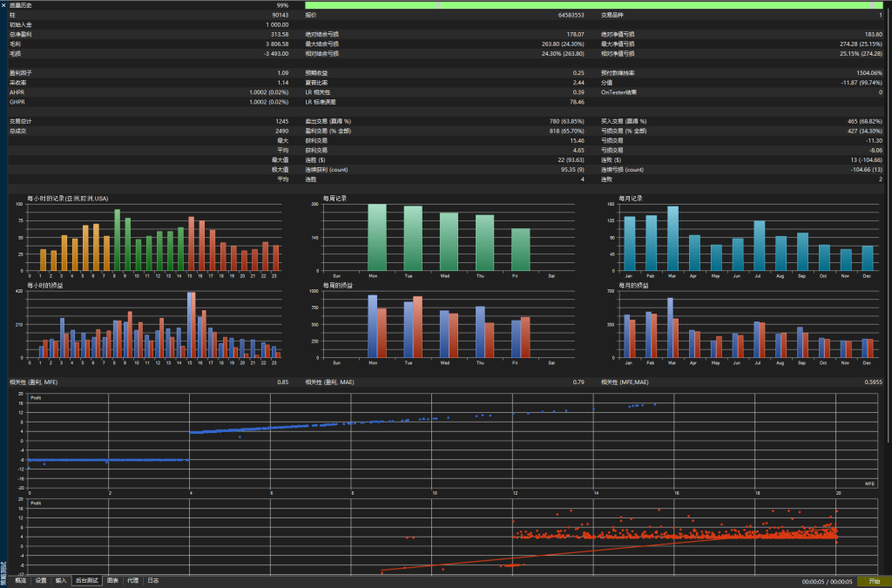Click the Tue bars in 每周的损益 chart

pos(413,328)
